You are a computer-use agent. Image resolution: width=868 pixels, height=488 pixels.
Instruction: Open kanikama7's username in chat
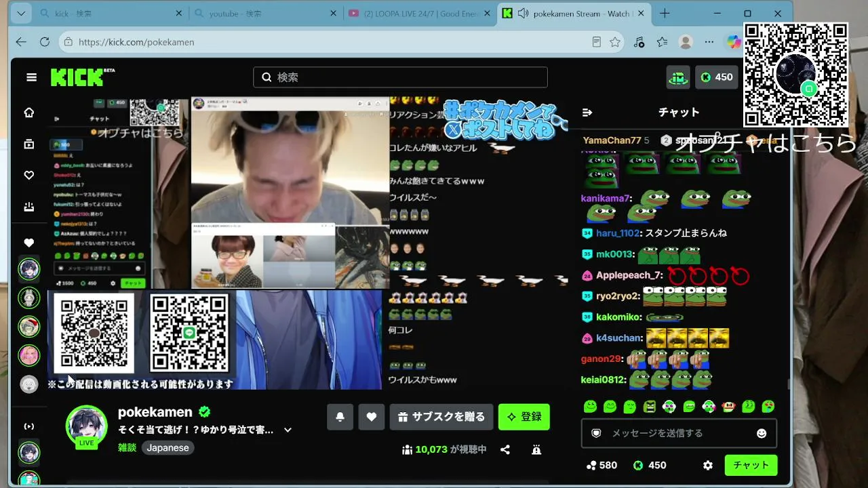[x=605, y=199]
